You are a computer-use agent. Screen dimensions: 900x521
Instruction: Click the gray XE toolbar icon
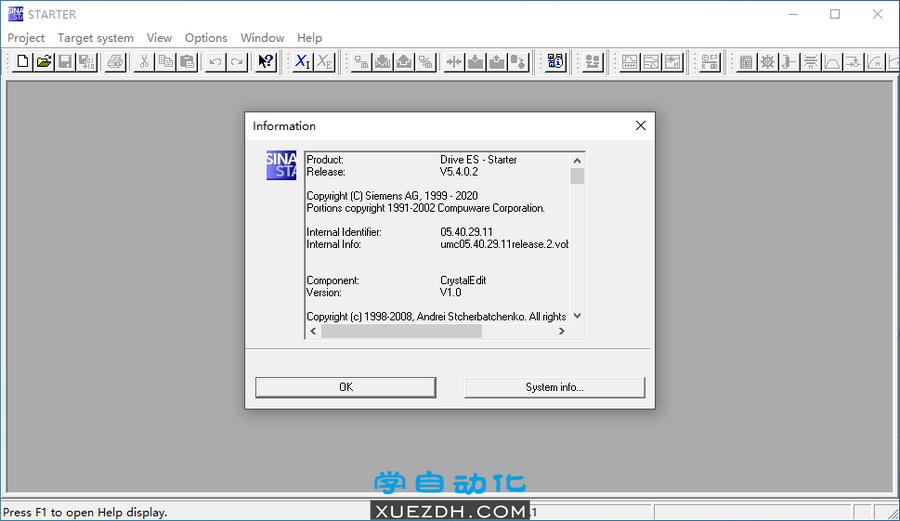pyautogui.click(x=324, y=61)
